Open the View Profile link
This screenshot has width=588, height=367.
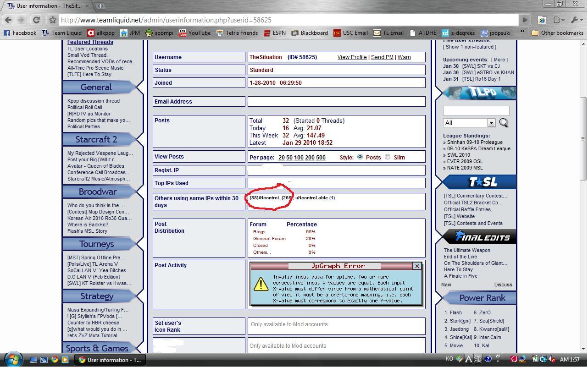pos(352,57)
